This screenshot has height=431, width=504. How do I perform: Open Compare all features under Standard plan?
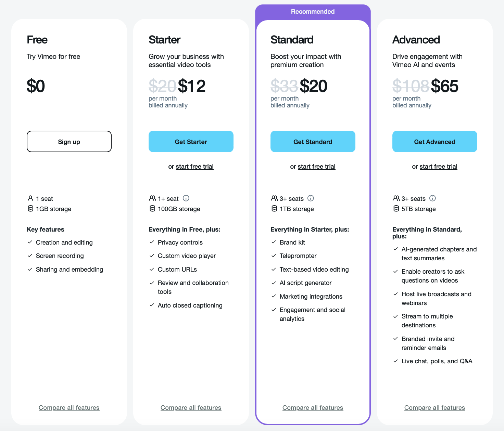pos(313,408)
